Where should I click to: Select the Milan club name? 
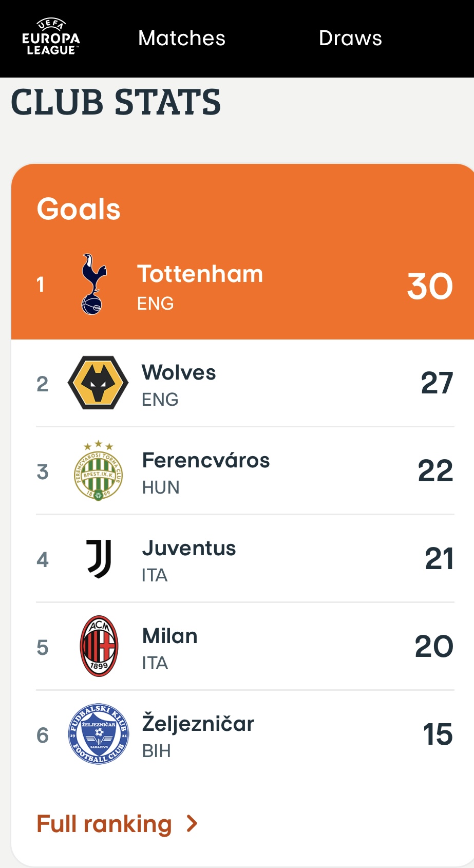click(x=170, y=636)
